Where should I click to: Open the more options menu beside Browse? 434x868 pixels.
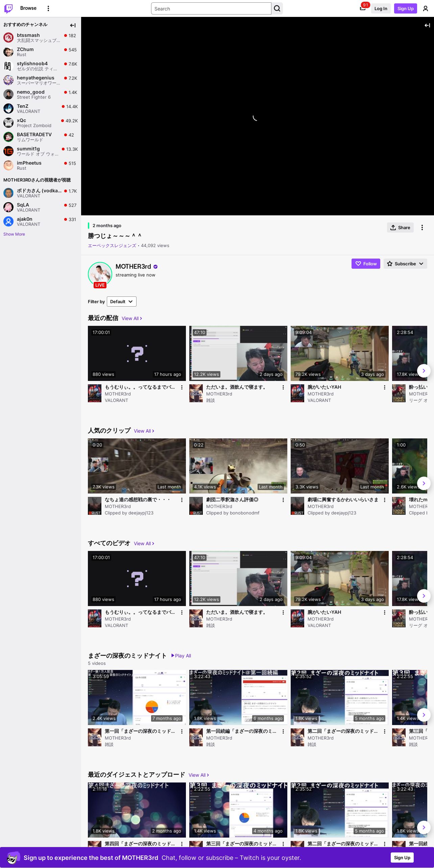point(48,8)
